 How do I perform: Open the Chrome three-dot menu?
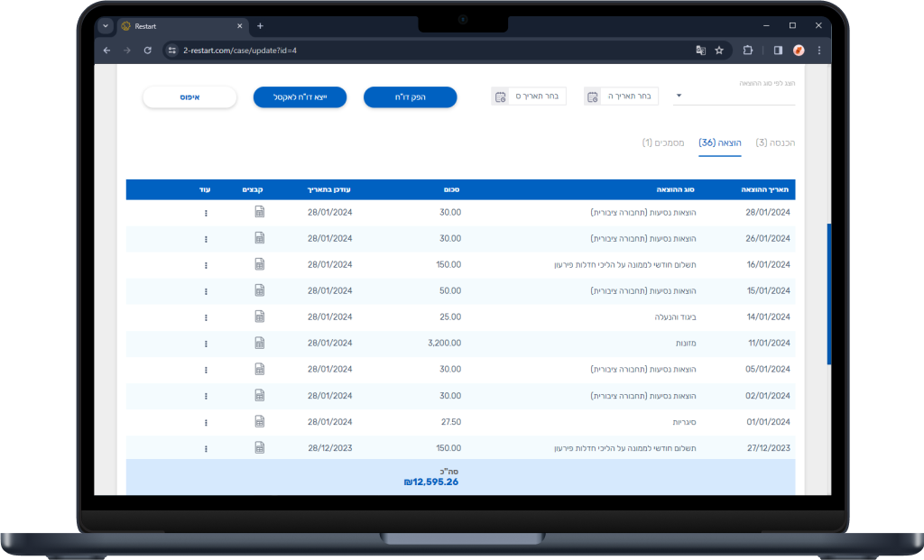[819, 50]
